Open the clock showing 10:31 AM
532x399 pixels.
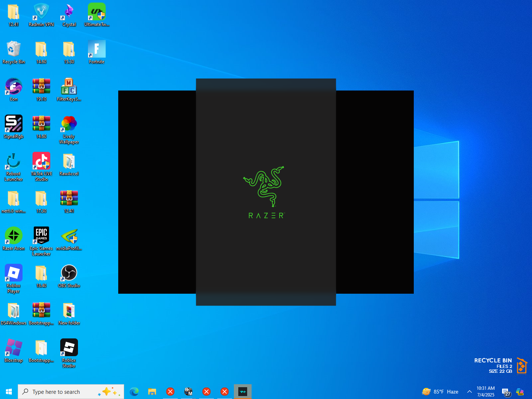[485, 392]
